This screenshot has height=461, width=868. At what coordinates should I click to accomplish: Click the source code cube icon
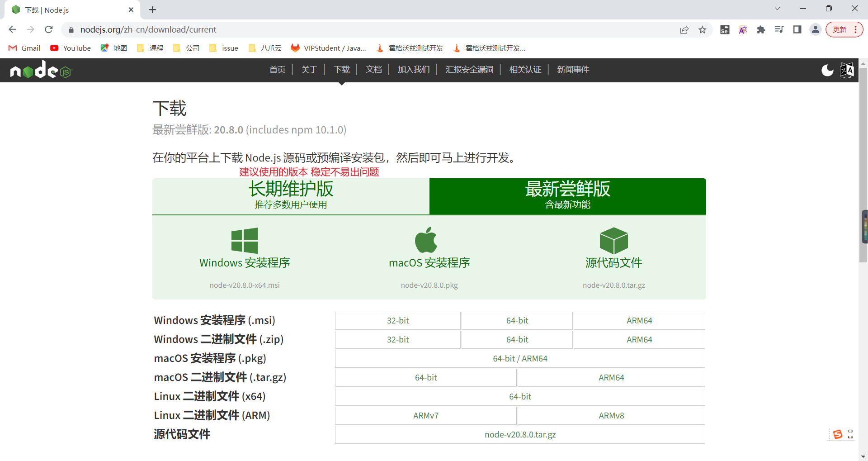[x=613, y=240]
